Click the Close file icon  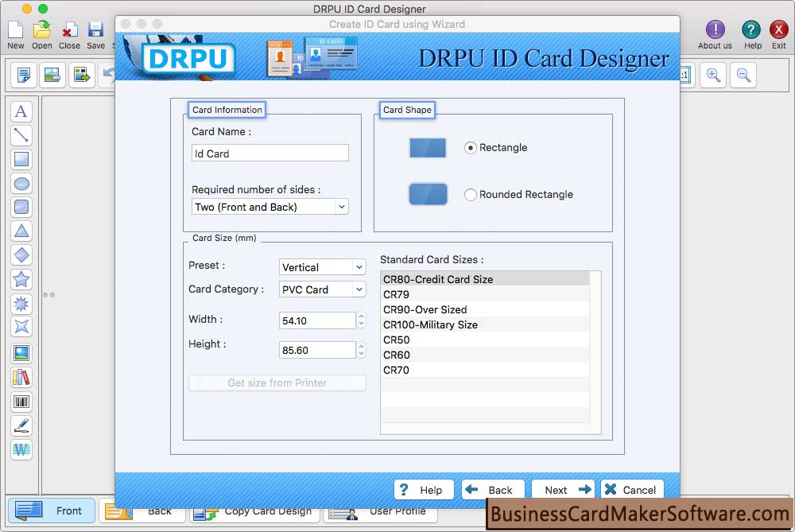tap(69, 30)
